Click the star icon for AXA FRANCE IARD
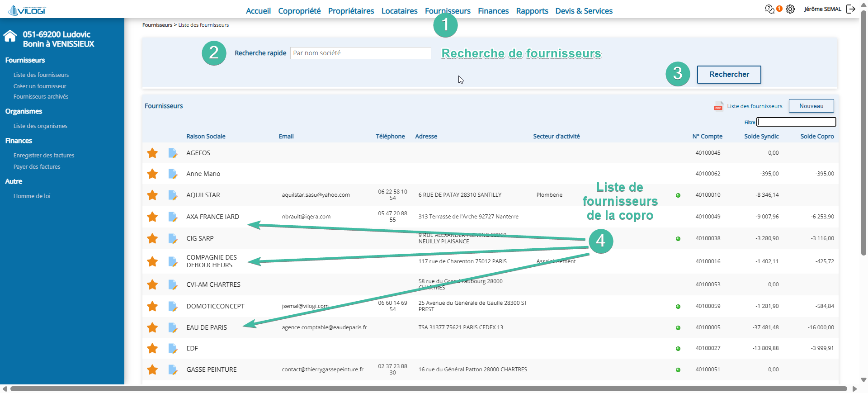Screen dimensions: 868x393 coord(152,217)
